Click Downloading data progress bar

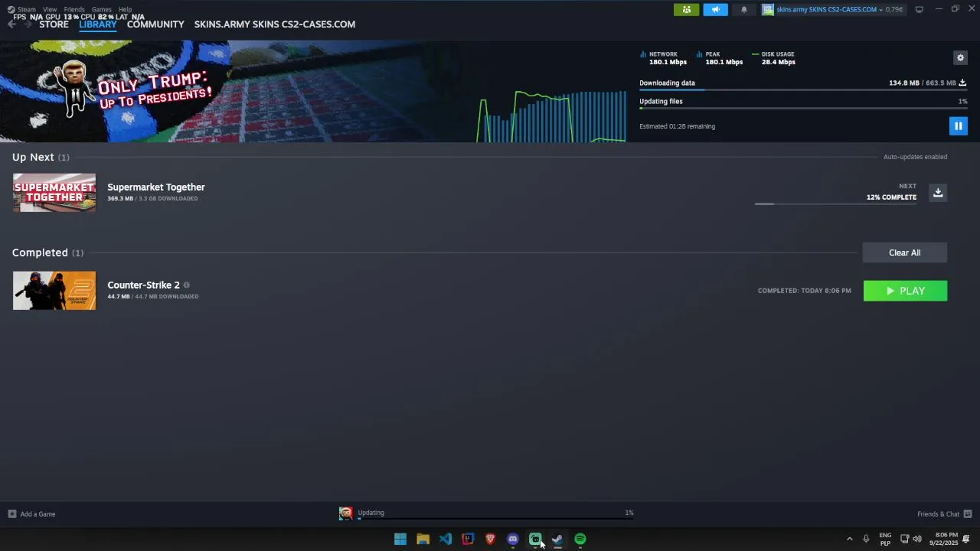pyautogui.click(x=803, y=90)
